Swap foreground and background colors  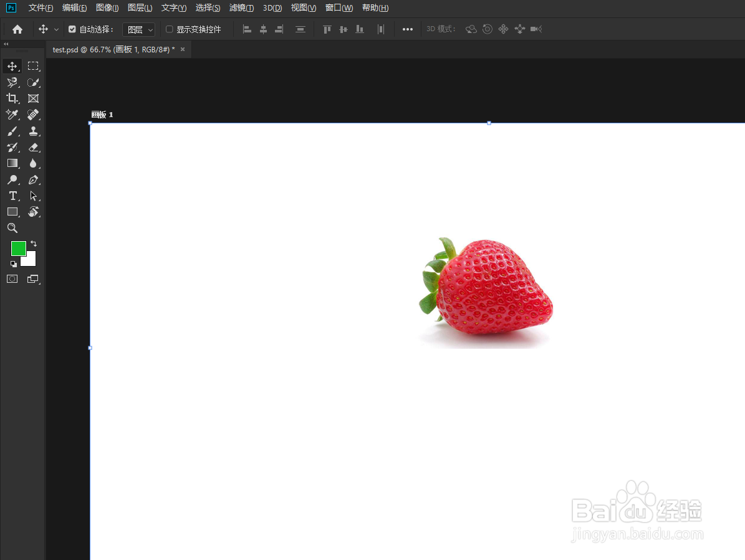tap(34, 244)
